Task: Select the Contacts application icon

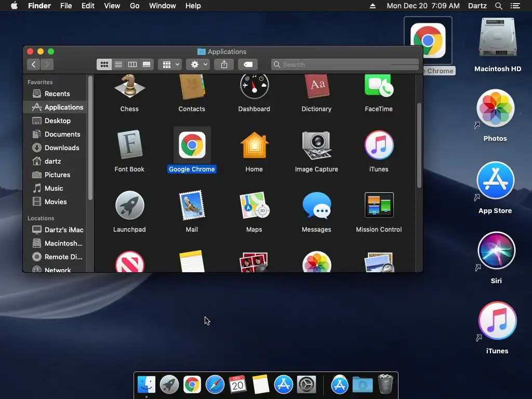Action: point(192,87)
